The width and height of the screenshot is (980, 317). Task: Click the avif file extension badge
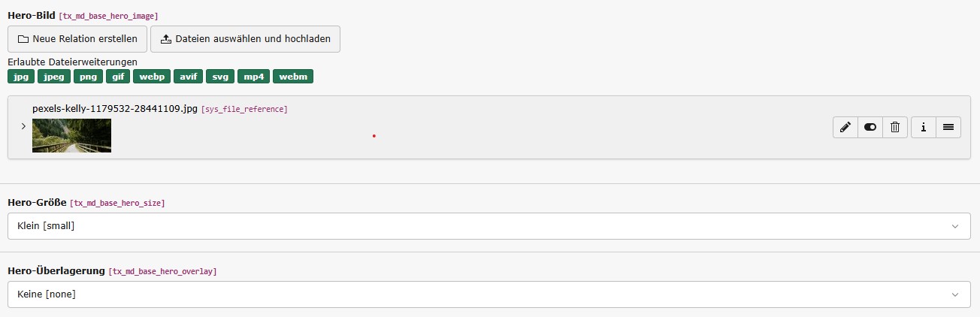[x=188, y=77]
